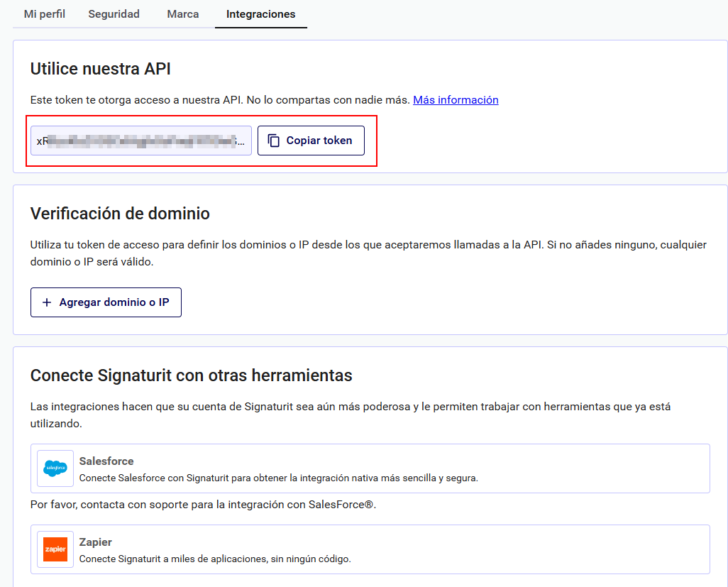
Task: Click the SalesForce support contact note
Action: (202, 505)
